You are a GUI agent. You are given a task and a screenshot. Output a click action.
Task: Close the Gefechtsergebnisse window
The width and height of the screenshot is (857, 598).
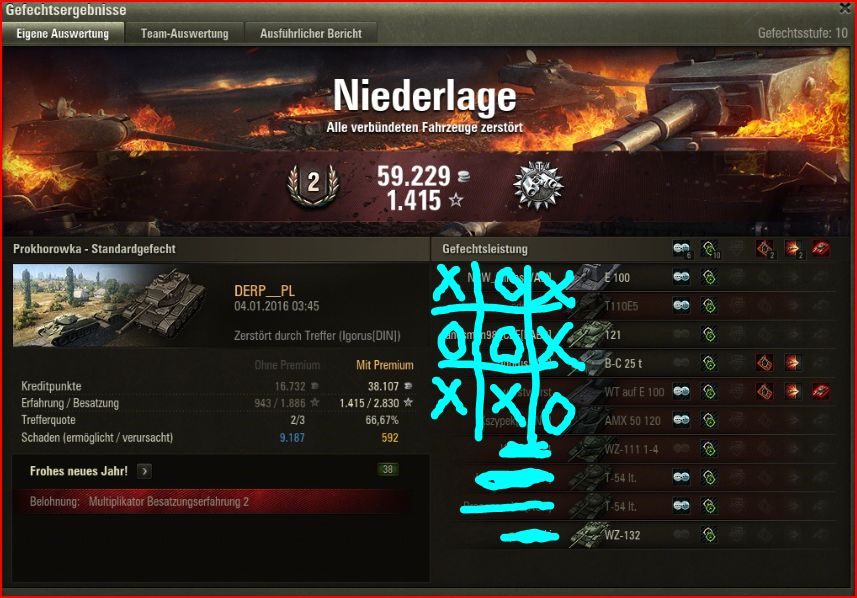coord(845,8)
